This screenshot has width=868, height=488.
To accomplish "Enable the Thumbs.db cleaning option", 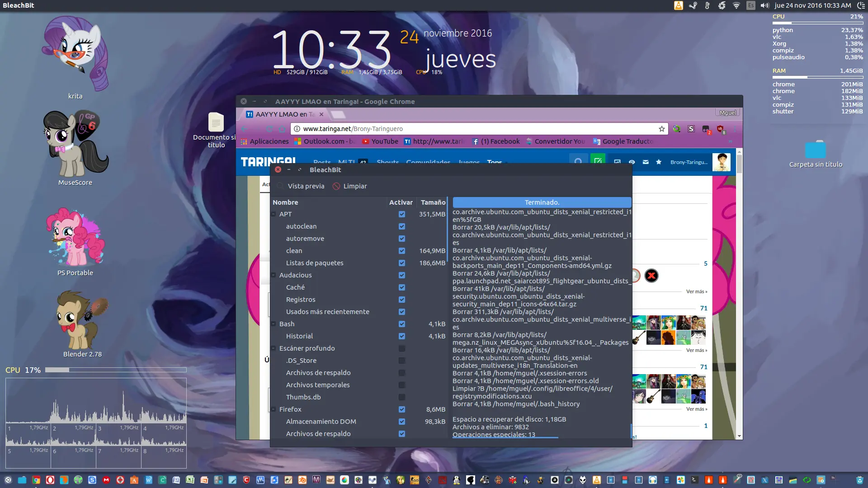I will [x=402, y=397].
